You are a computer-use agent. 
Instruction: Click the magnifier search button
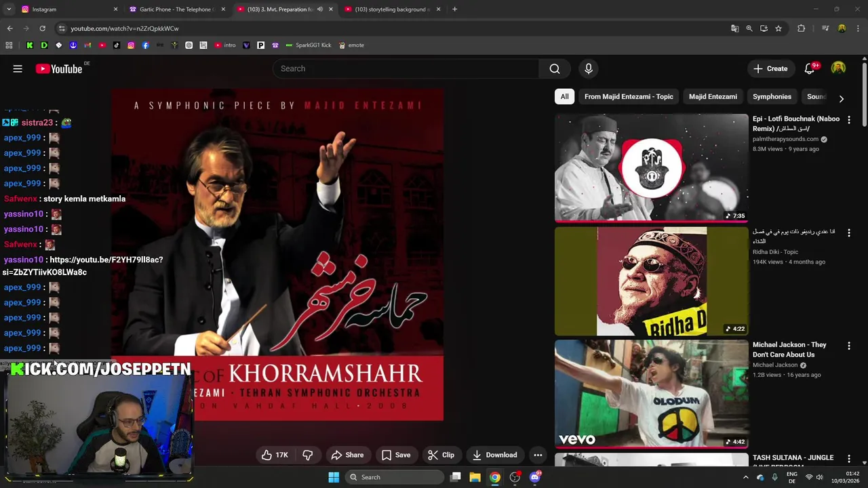click(555, 68)
